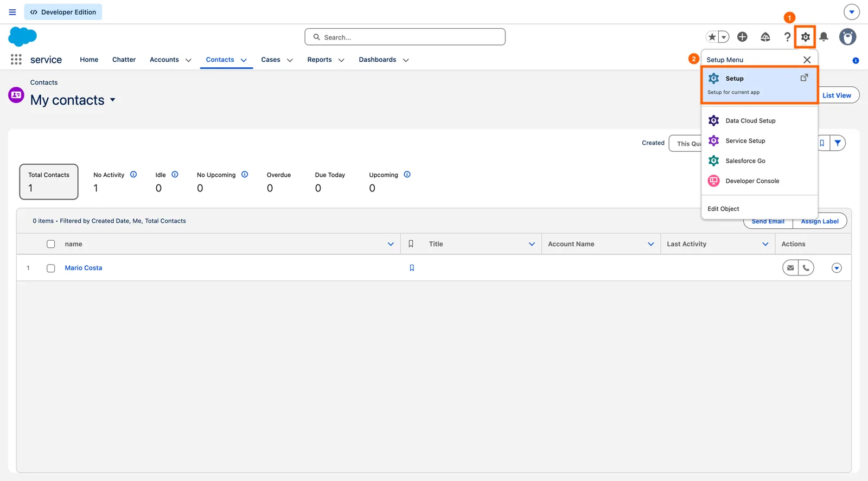Toggle the select-all checkbox in the header
Image resolution: width=868 pixels, height=481 pixels.
click(x=51, y=244)
